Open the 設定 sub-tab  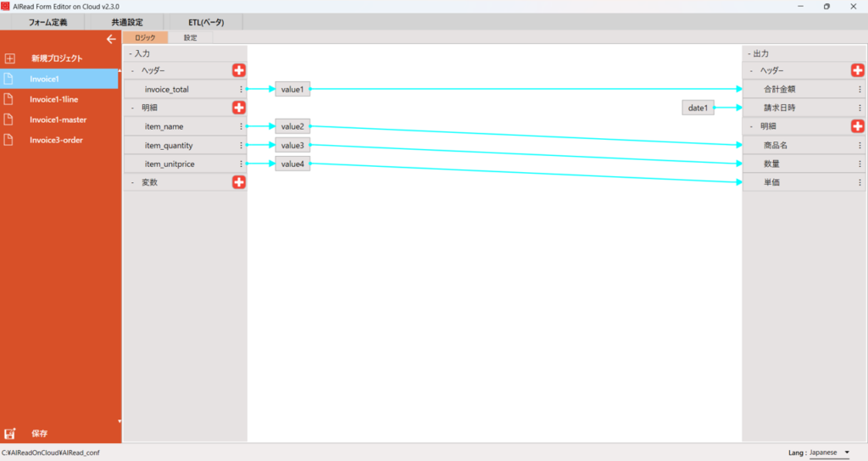(190, 37)
